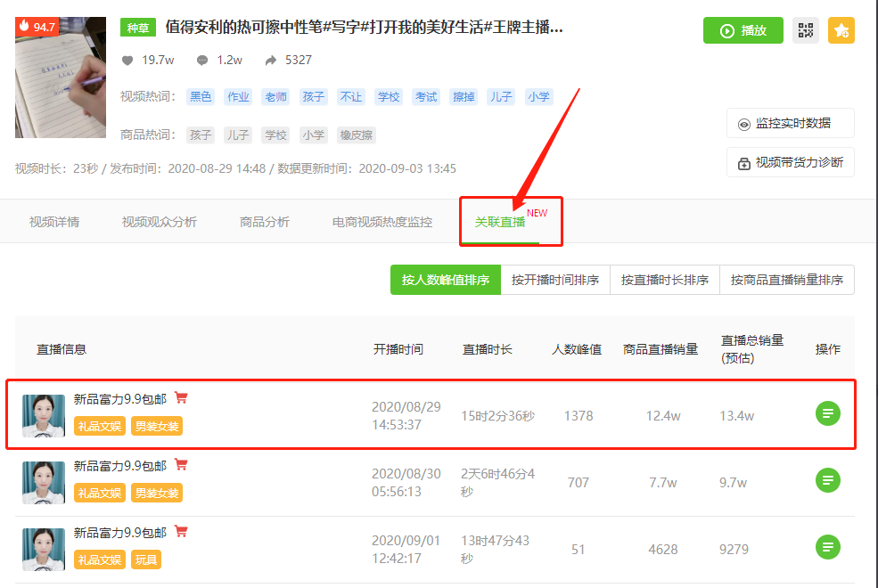Click the yellow star favorite icon

[x=841, y=30]
